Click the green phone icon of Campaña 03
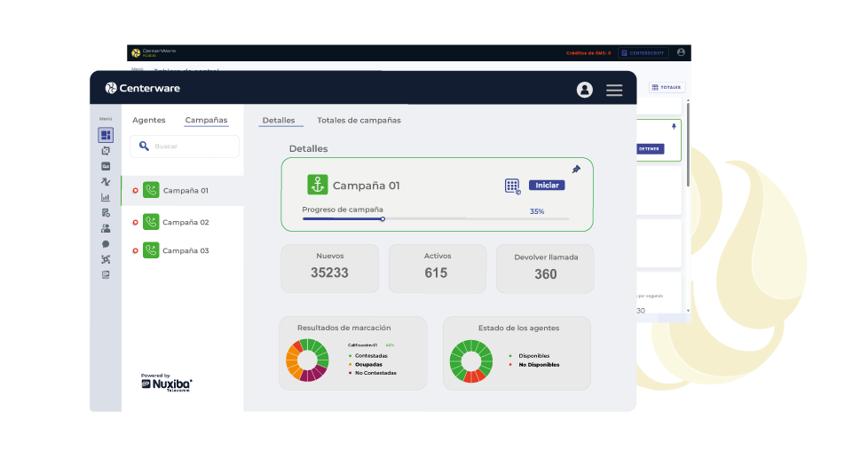 151,250
